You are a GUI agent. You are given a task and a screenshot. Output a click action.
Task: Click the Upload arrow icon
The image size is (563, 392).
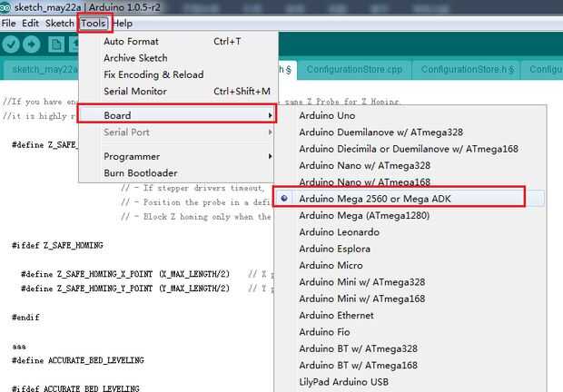[x=32, y=44]
